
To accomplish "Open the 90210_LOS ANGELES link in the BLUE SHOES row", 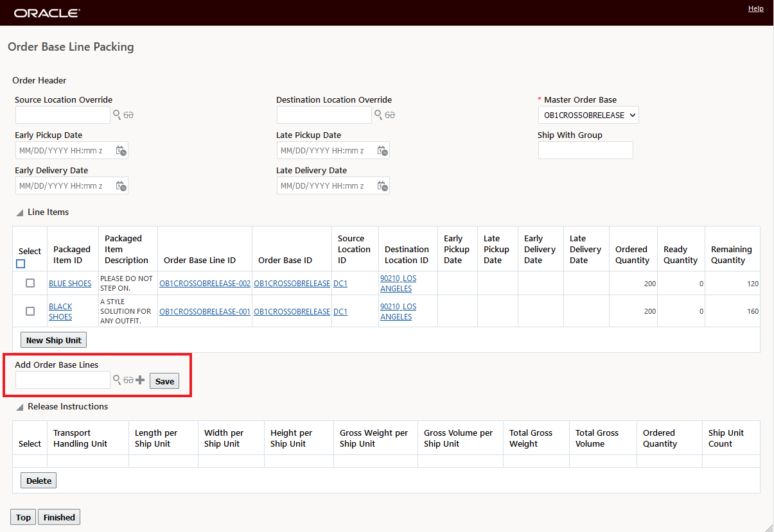I will [x=398, y=283].
